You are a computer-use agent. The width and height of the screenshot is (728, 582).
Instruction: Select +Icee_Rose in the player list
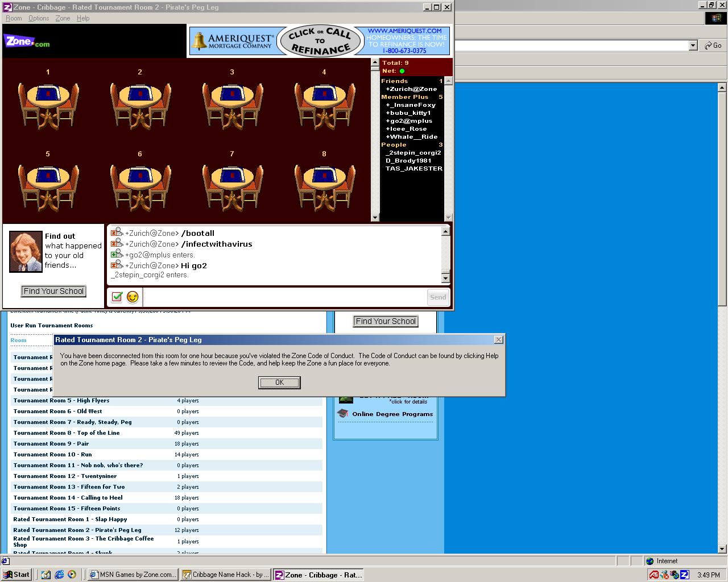point(406,129)
